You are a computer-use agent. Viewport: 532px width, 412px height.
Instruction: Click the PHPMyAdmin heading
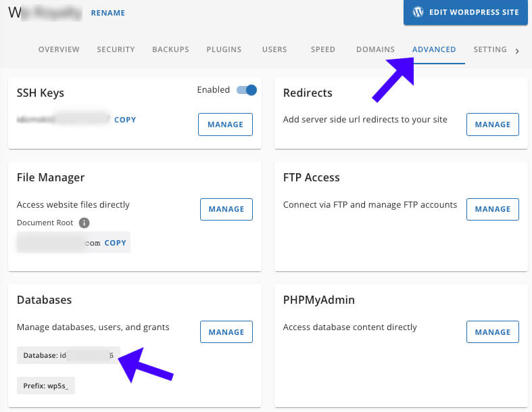pyautogui.click(x=319, y=300)
